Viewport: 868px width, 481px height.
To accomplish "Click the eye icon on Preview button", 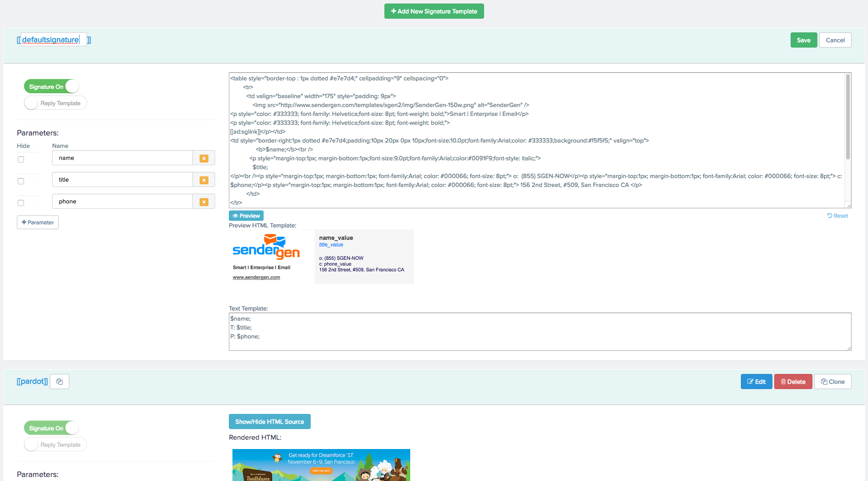I will pyautogui.click(x=236, y=215).
